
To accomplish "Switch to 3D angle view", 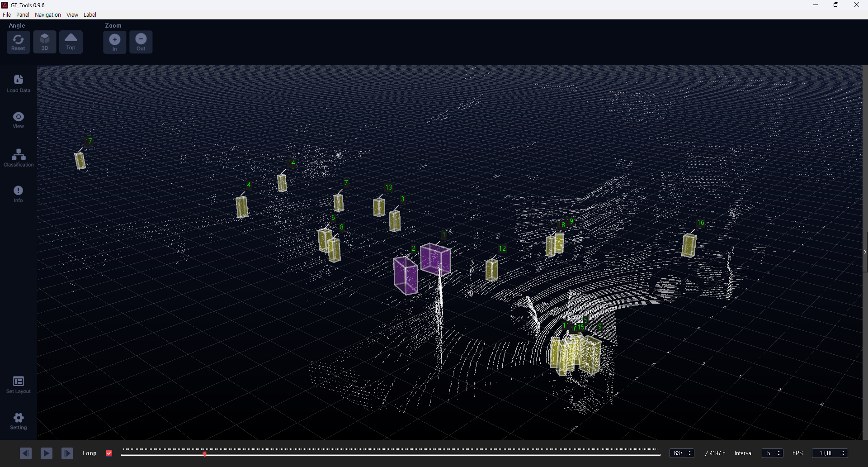I will click(45, 42).
